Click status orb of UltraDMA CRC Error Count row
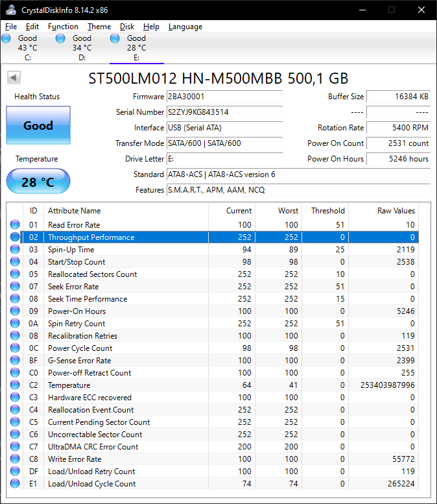 point(15,446)
